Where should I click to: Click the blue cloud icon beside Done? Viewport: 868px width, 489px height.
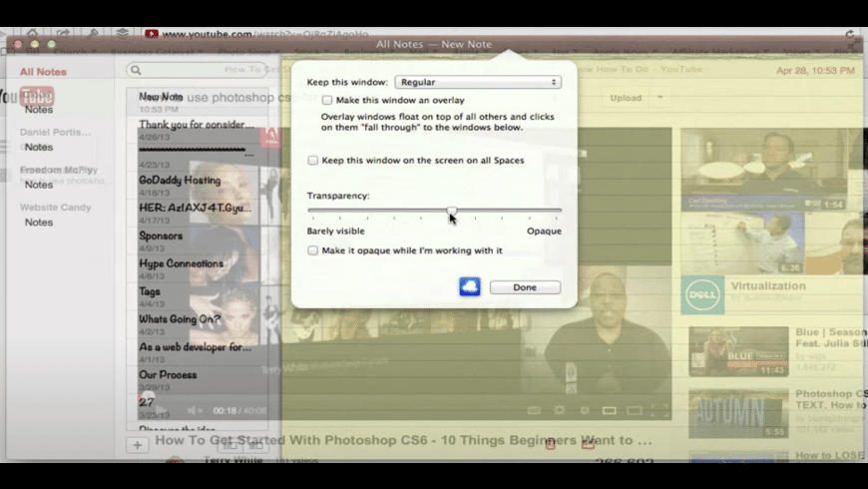470,286
